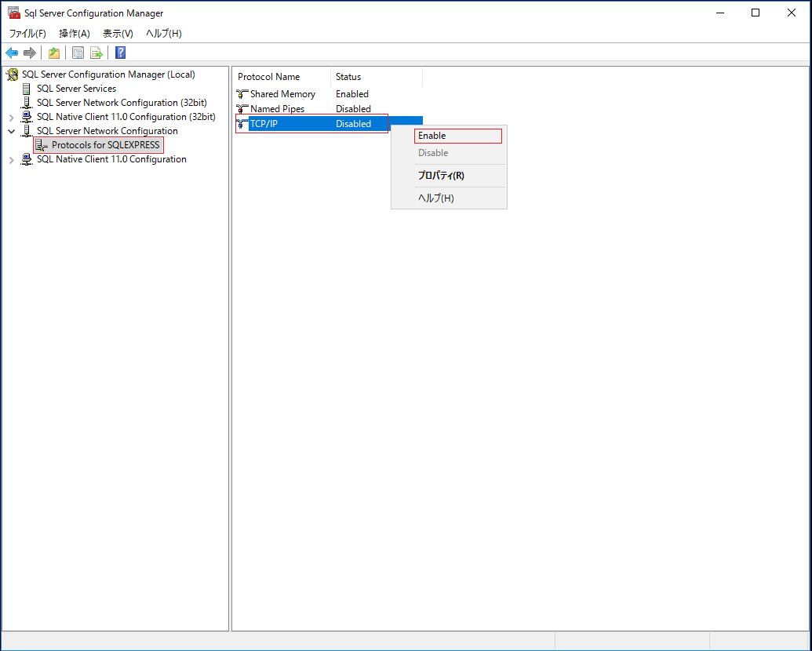Sort by the Status column header
This screenshot has height=651, width=812.
coord(377,77)
